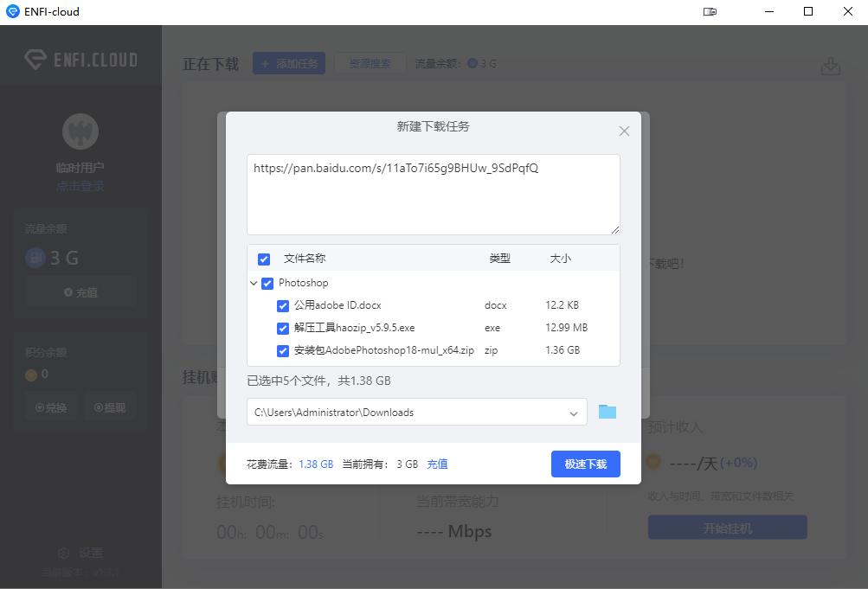Uncheck the 解压工具haozip_v5.9.5.exe file
Screen dimensions: 868x589
pyautogui.click(x=281, y=328)
